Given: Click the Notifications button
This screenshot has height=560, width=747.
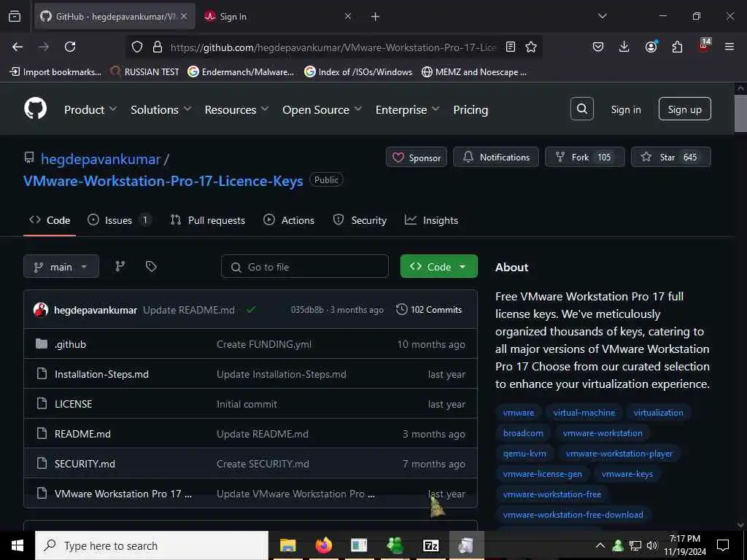Looking at the screenshot, I should (x=496, y=157).
